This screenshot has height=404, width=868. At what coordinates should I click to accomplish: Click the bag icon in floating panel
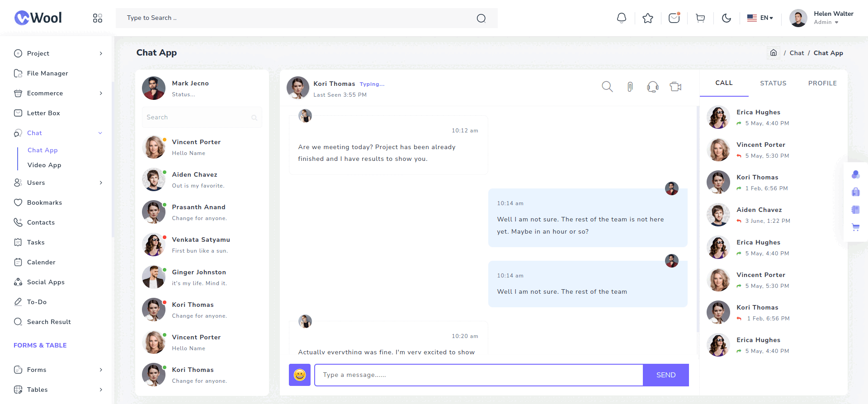[x=855, y=192]
